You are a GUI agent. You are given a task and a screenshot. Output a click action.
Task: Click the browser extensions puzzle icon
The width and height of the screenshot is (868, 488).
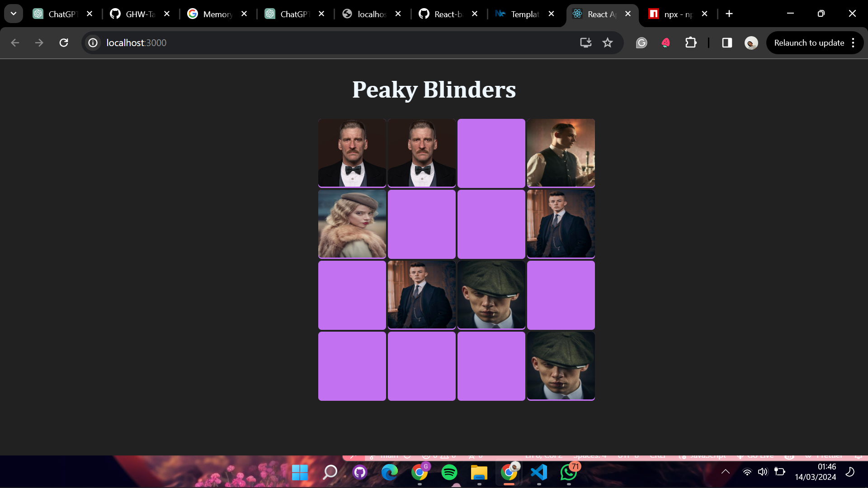point(691,42)
